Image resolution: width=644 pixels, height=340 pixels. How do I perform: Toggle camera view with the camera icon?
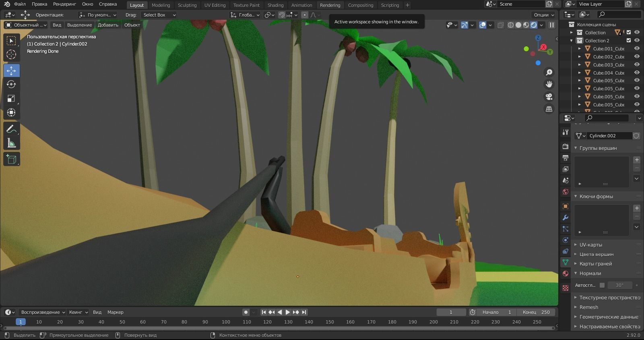(x=549, y=97)
